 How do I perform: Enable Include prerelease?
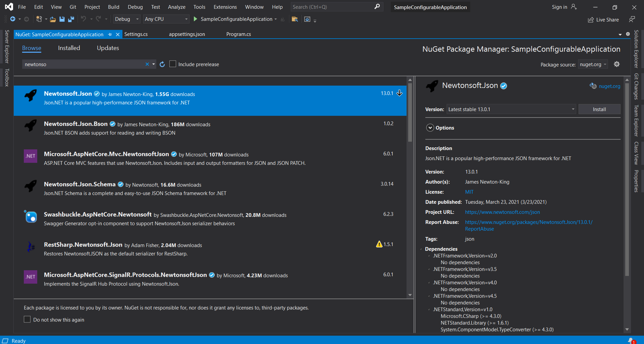(x=173, y=64)
